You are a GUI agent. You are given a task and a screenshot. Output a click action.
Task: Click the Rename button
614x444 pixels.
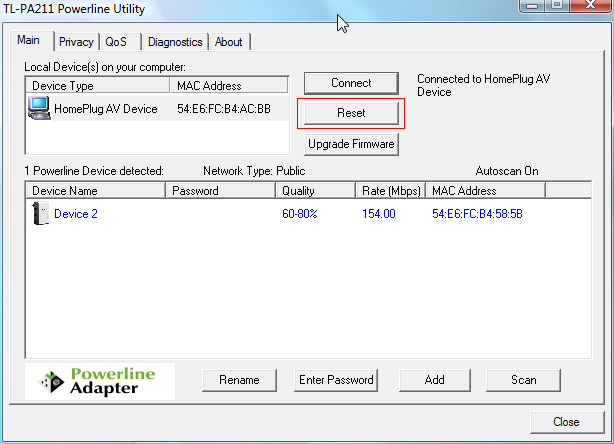[239, 380]
